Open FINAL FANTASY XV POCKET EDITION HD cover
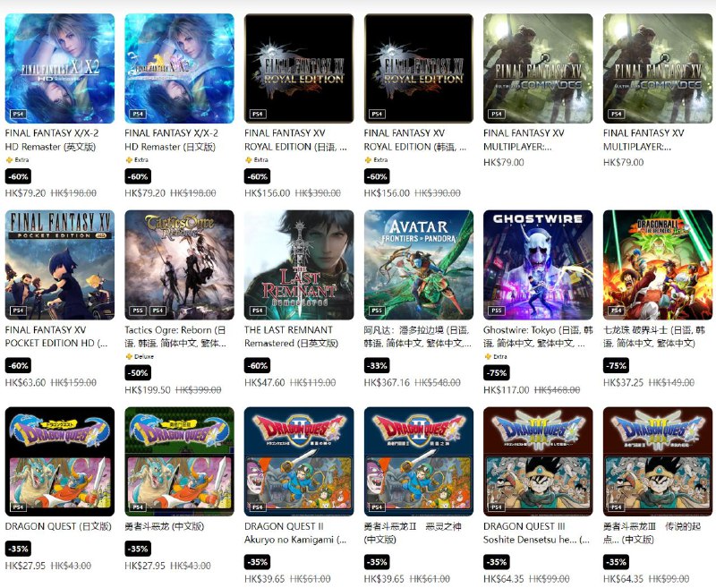716x588 pixels. (60, 265)
